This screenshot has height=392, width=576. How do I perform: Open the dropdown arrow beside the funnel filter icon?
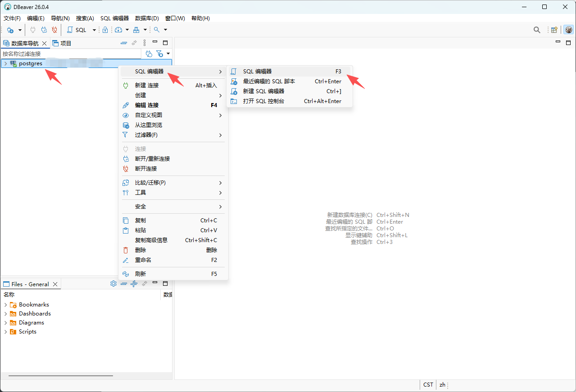pos(168,54)
